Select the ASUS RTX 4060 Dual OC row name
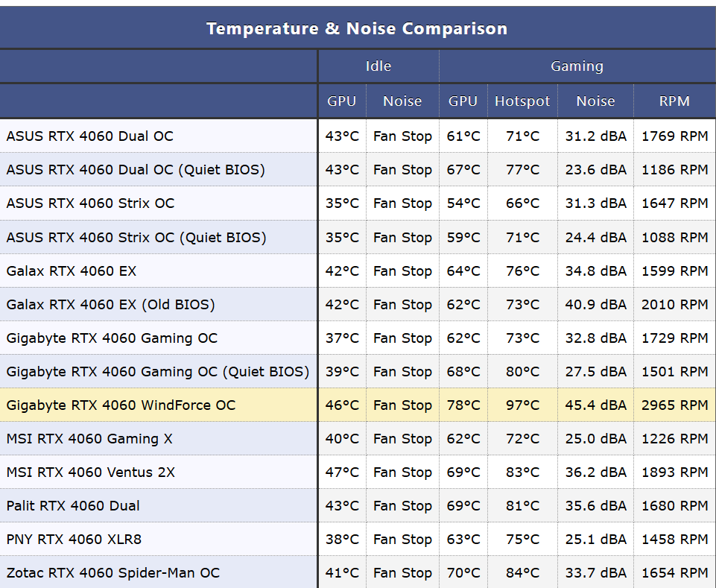 [89, 136]
